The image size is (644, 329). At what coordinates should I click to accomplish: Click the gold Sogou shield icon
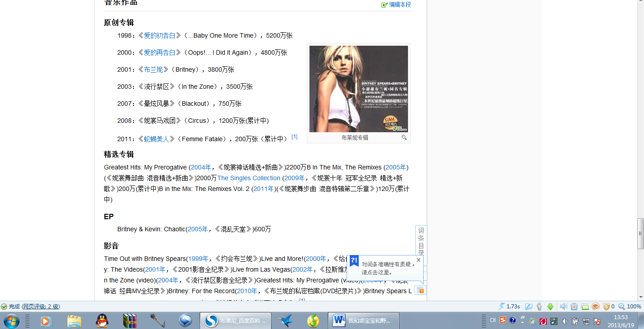pyautogui.click(x=606, y=307)
